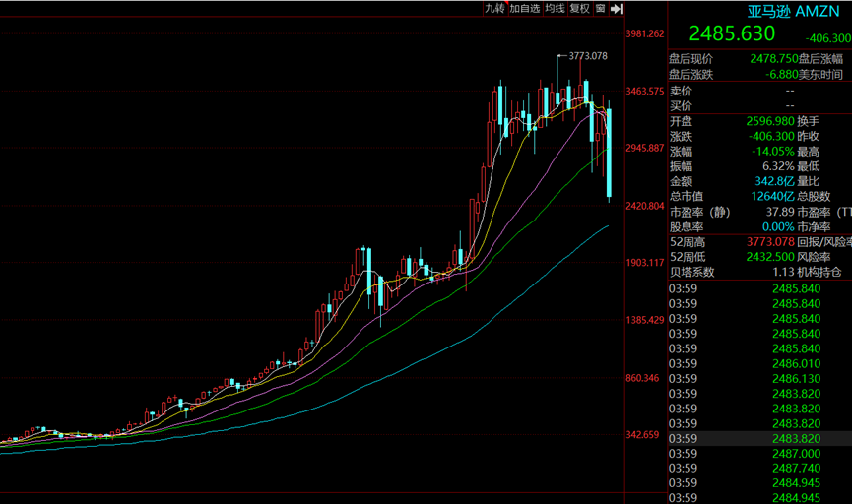
Task: Click the 1385.429 price axis label
Action: point(645,320)
